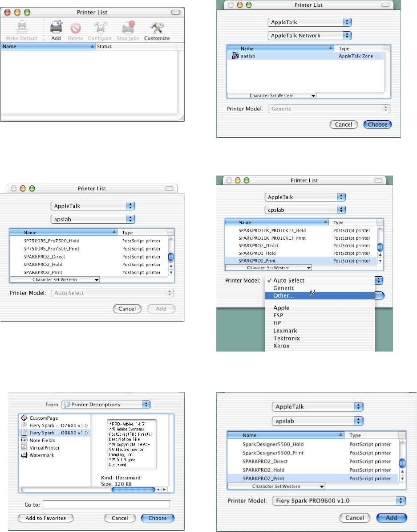The height and width of the screenshot is (532, 417).
Task: Choose Generic in the open Printer Model menu
Action: point(320,288)
